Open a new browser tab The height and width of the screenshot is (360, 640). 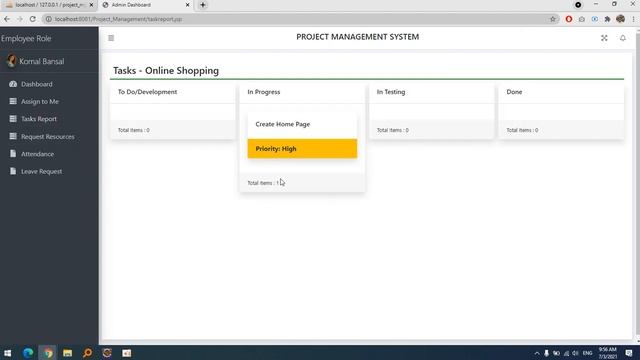203,5
